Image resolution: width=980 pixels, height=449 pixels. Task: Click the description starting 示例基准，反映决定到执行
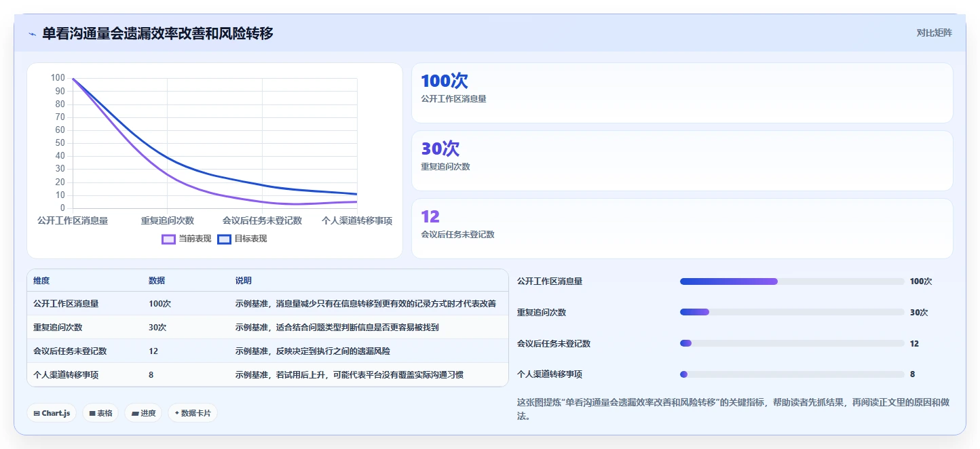(x=313, y=351)
